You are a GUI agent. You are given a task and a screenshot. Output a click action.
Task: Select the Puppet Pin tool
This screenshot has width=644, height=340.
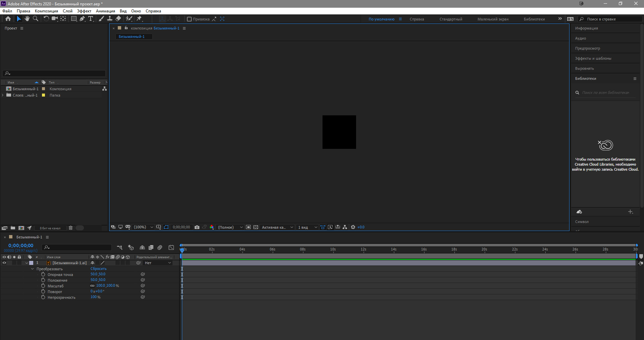click(139, 19)
